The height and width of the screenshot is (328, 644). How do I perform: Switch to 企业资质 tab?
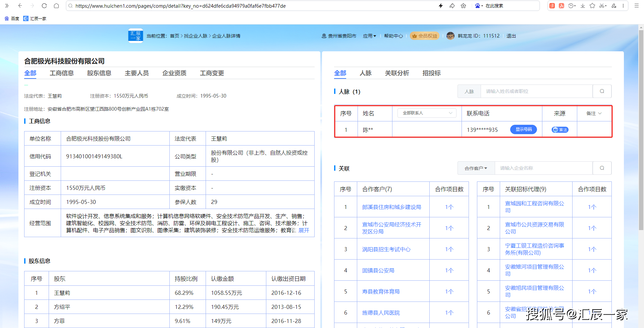(x=174, y=73)
